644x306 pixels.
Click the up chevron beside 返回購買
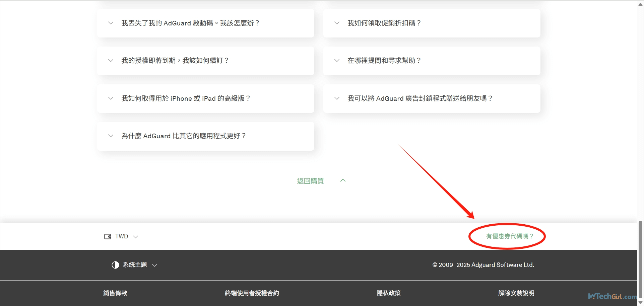[343, 181]
